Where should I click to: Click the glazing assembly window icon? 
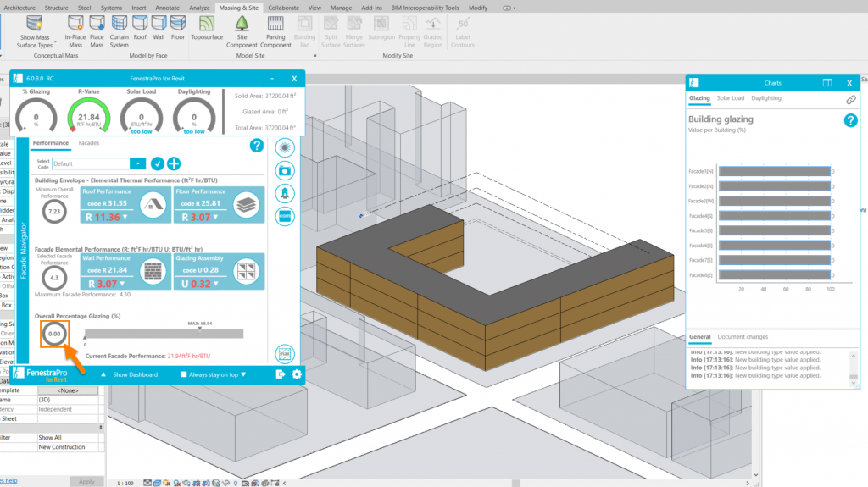pyautogui.click(x=247, y=272)
